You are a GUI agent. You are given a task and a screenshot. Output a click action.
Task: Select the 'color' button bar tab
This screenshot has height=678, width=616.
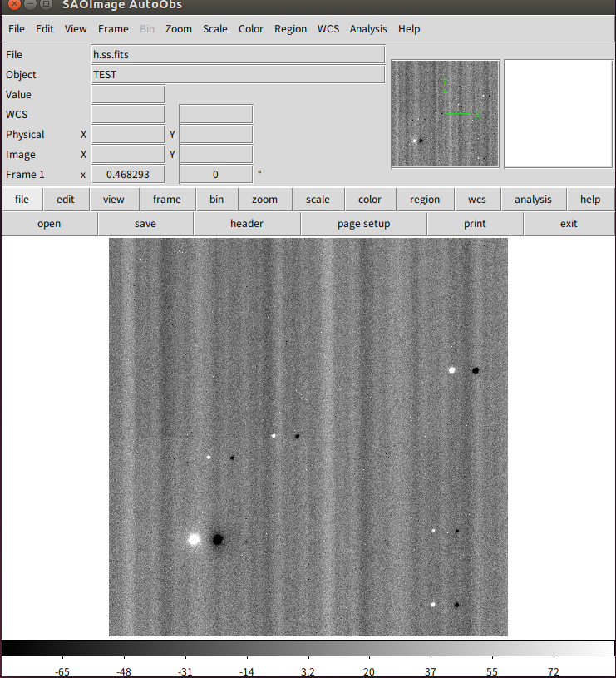click(370, 200)
